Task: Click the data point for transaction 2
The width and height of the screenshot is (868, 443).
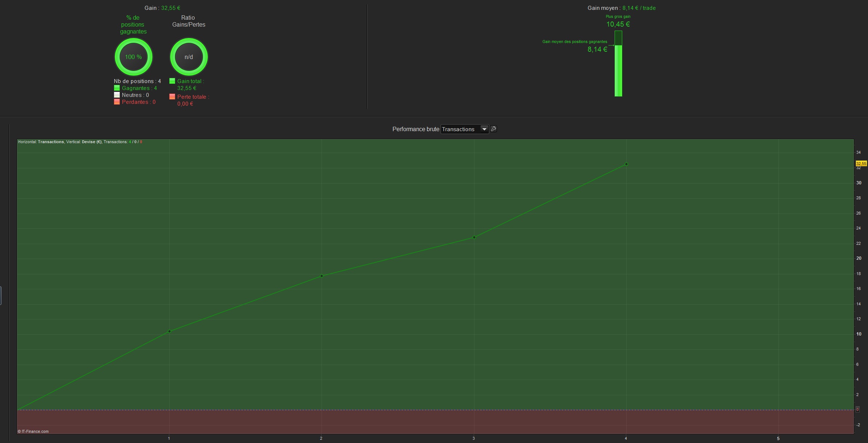Action: pos(321,276)
